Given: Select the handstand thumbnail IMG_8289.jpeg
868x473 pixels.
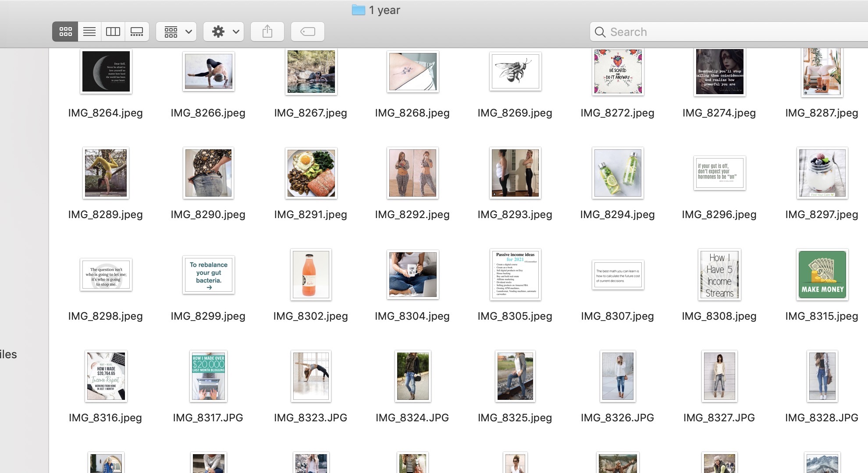Looking at the screenshot, I should point(106,173).
